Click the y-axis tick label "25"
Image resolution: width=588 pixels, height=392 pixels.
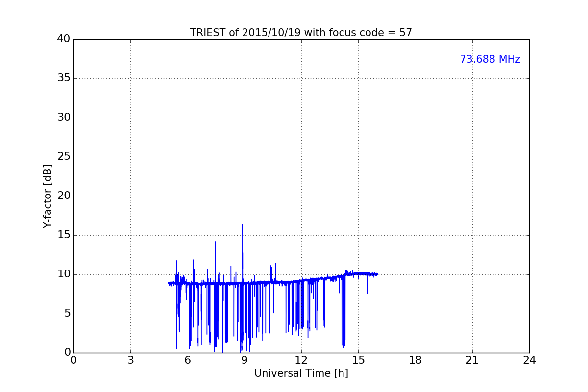point(64,157)
